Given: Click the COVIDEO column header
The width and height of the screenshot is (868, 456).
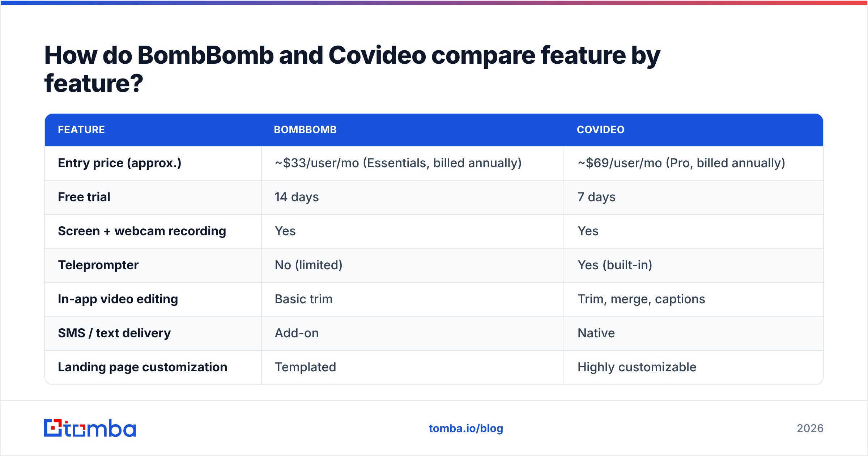Looking at the screenshot, I should click(600, 130).
